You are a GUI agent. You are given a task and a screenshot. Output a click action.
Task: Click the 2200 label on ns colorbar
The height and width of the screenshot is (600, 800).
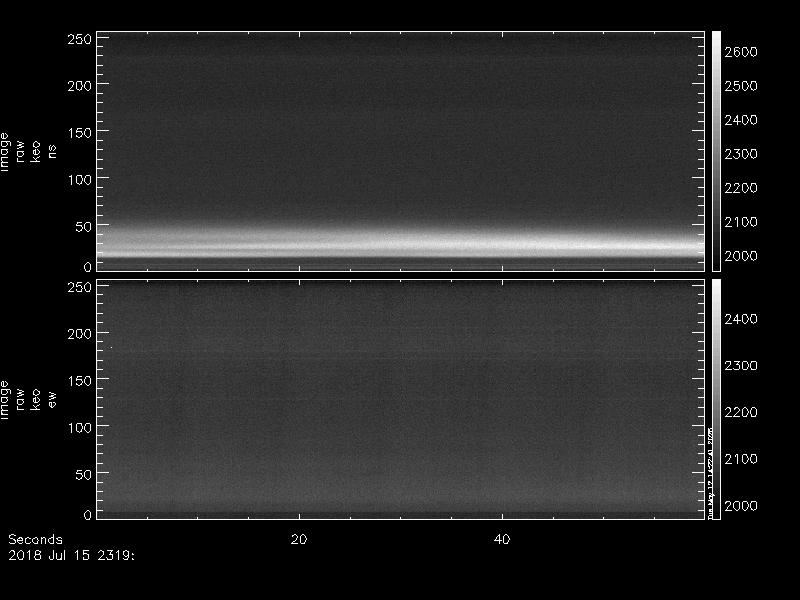click(x=741, y=188)
